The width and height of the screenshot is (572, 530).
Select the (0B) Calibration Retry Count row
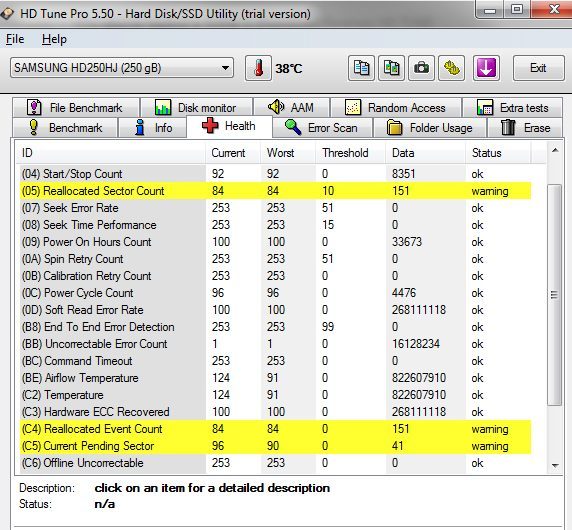click(276, 276)
